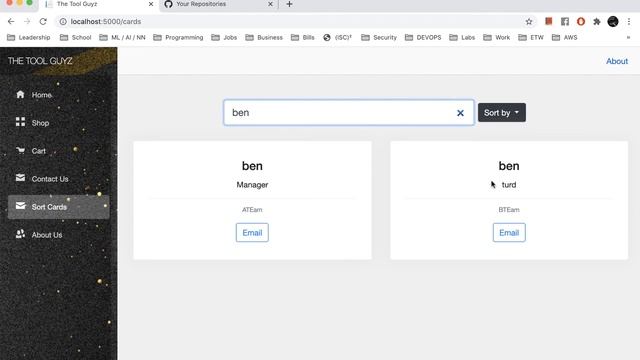Open the Jobs bookmarks folder
The image size is (640, 360).
click(x=224, y=38)
